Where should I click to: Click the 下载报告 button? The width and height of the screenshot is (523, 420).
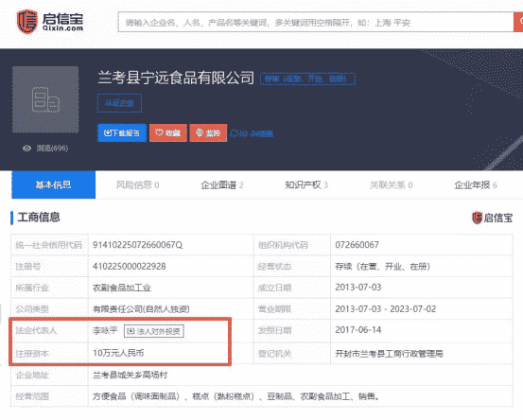[122, 132]
